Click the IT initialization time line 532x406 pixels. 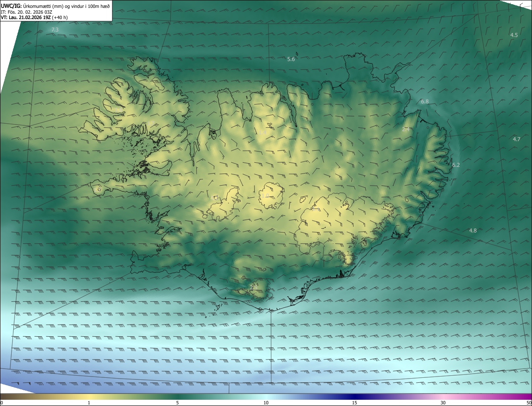pos(27,12)
